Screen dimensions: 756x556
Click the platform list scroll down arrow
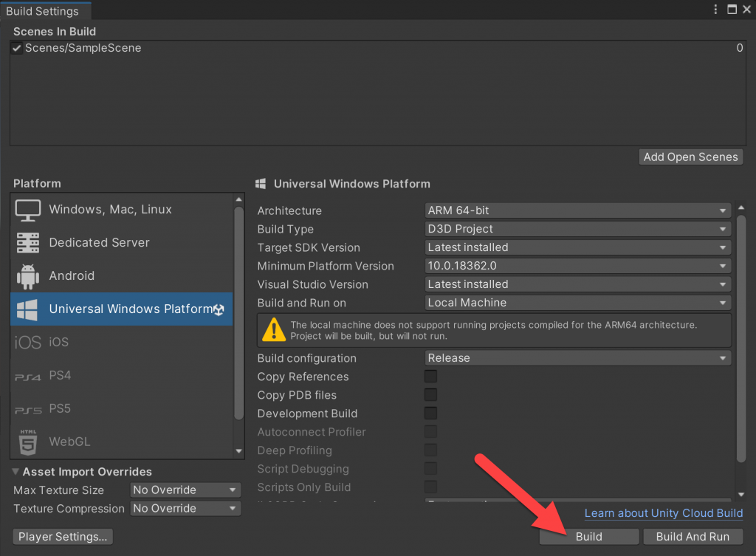click(x=238, y=451)
